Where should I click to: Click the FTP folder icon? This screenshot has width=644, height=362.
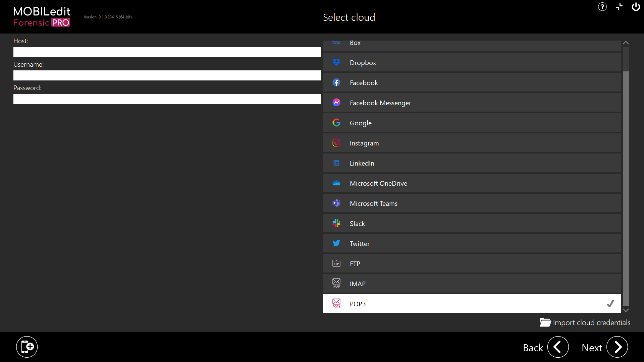pyautogui.click(x=336, y=263)
